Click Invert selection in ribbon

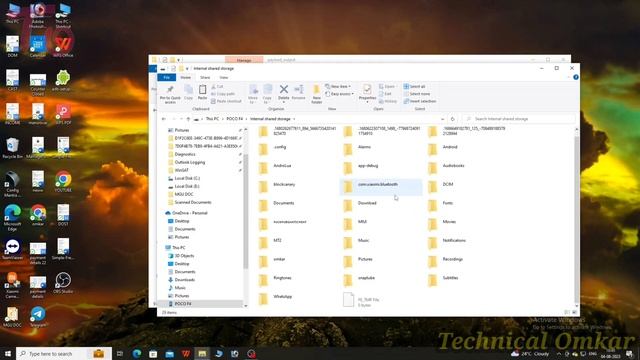(420, 101)
